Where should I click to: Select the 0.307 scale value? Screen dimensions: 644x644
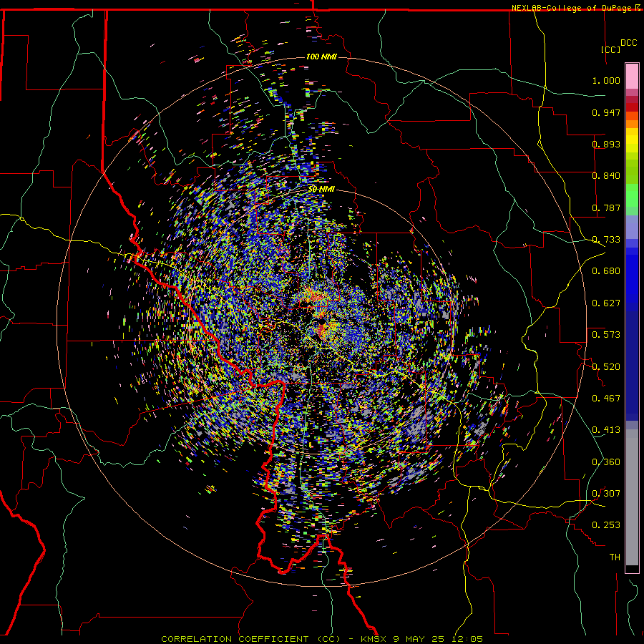tap(606, 494)
